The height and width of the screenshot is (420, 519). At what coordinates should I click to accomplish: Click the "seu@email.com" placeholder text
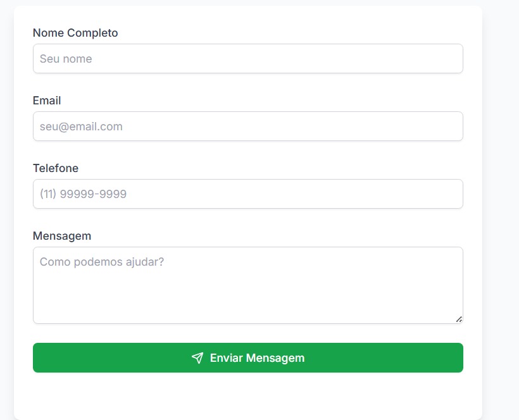tap(81, 127)
